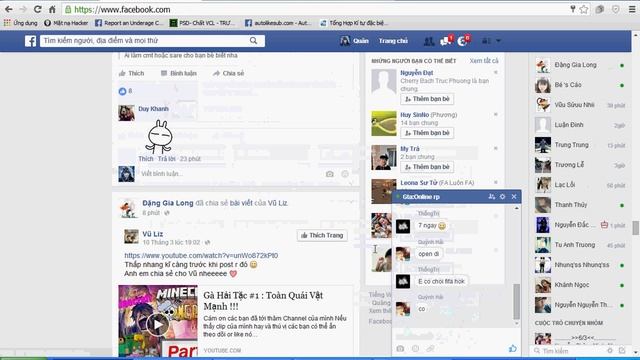Click the chat window scrollbar

[x=516, y=301]
